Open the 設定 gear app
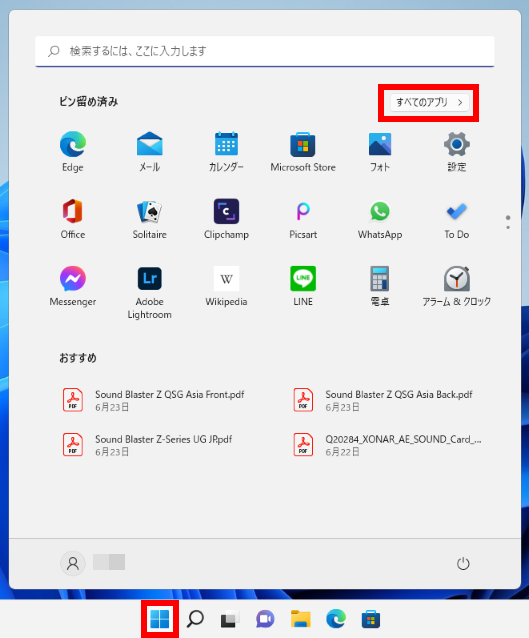The image size is (529, 638). [457, 152]
